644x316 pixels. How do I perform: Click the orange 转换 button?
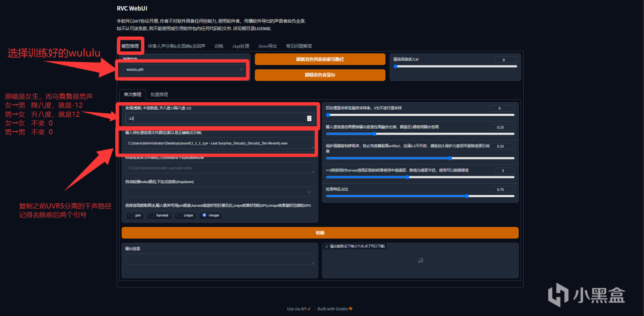320,233
